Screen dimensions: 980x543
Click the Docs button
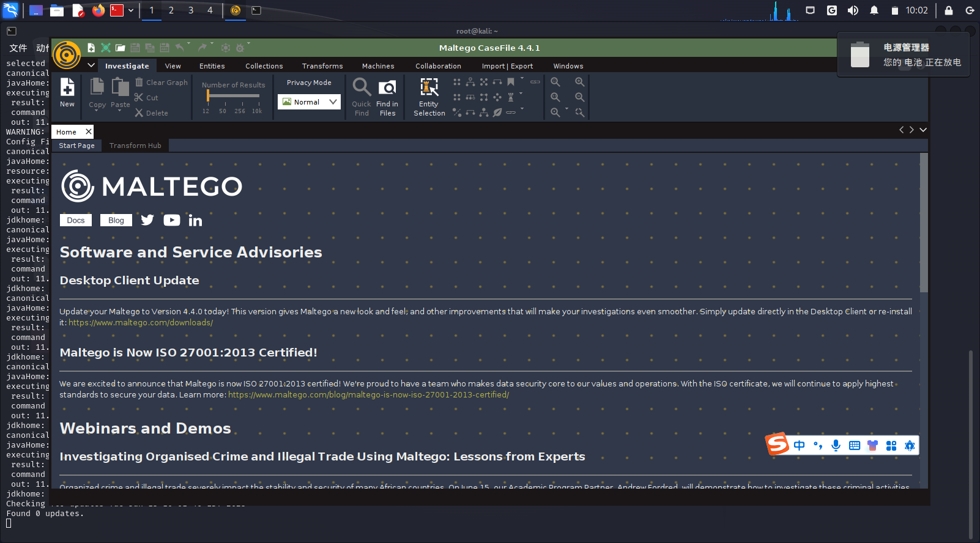tap(76, 220)
